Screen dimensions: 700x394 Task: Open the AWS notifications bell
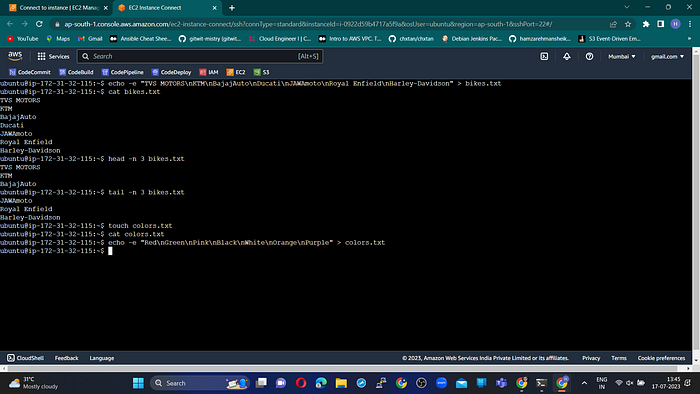point(567,56)
